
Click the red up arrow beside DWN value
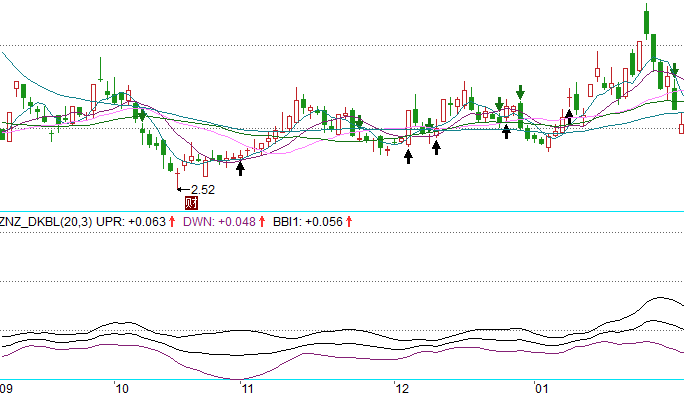pyautogui.click(x=262, y=222)
